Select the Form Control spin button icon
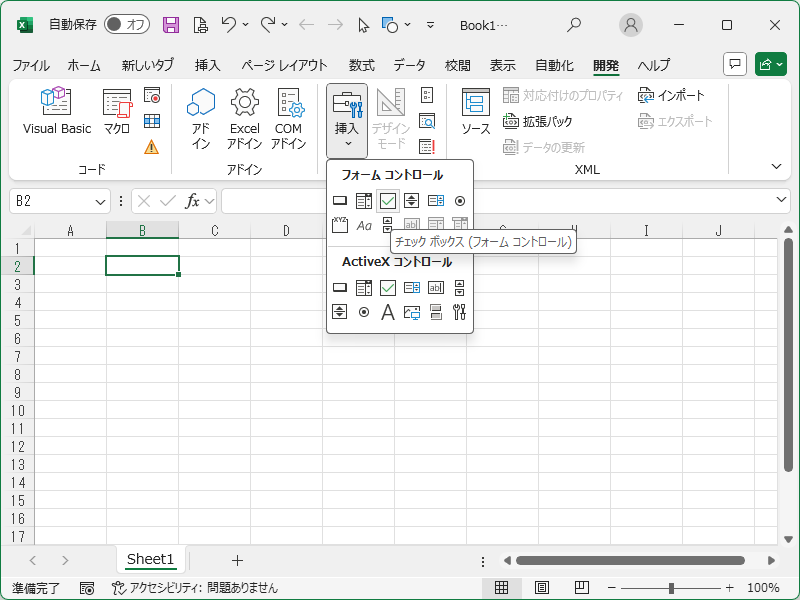This screenshot has height=600, width=800. click(412, 201)
